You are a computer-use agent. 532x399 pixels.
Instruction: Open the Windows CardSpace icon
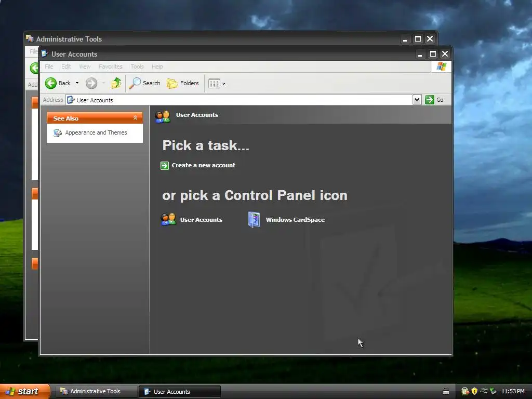[254, 220]
